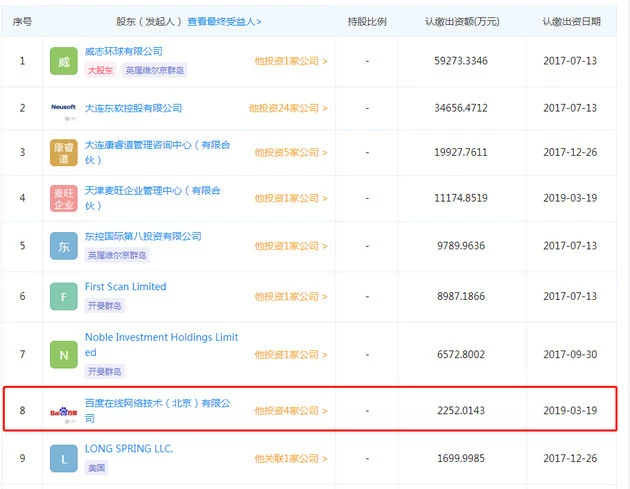Select date 2017-12-26 in 大连康睿道 row
The width and height of the screenshot is (630, 489).
click(570, 153)
